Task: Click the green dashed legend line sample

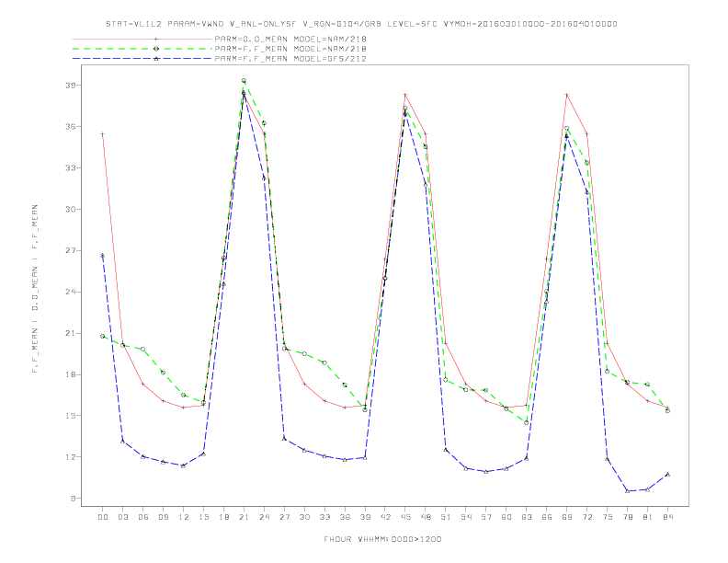Action: click(142, 49)
